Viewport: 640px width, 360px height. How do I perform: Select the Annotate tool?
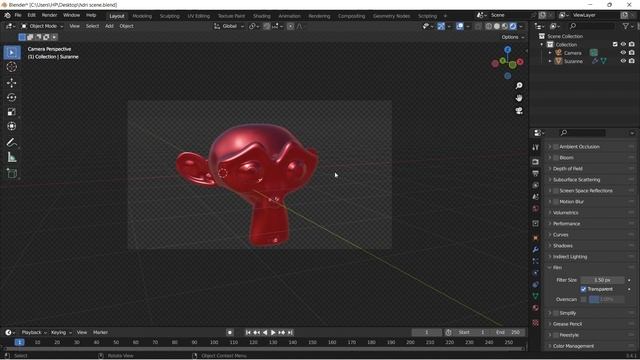12,142
